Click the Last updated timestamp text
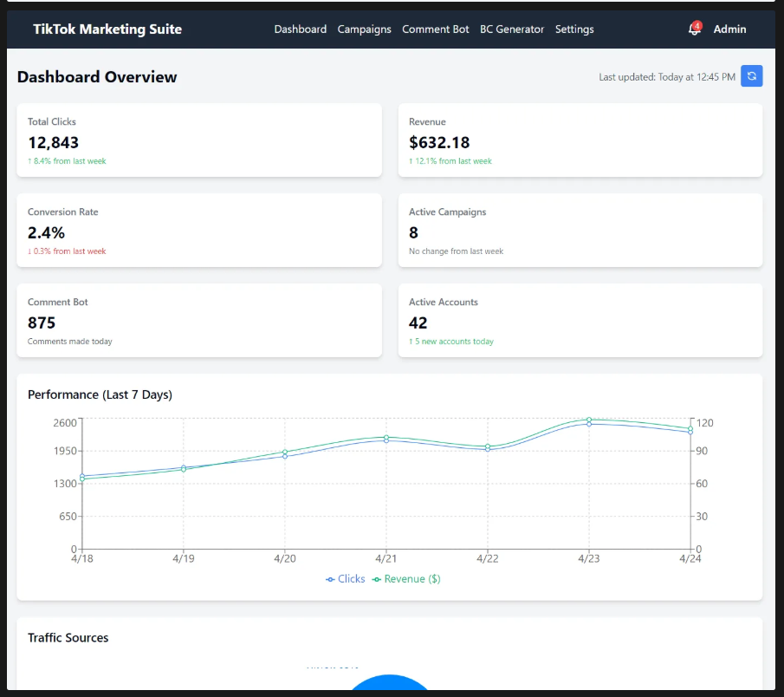This screenshot has width=784, height=697. pyautogui.click(x=667, y=77)
